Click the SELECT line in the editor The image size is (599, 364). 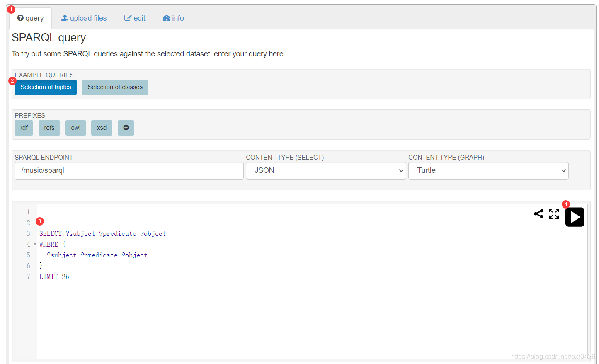pyautogui.click(x=103, y=234)
